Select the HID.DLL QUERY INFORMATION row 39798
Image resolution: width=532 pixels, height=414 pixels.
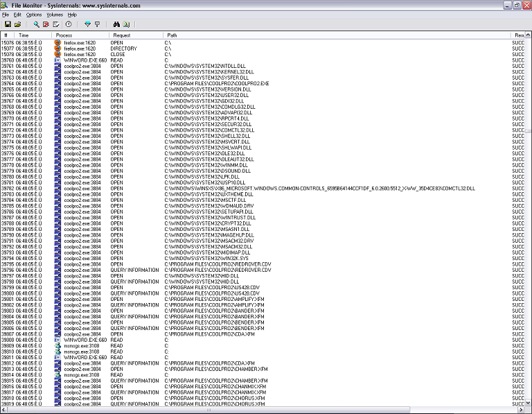[263, 282]
